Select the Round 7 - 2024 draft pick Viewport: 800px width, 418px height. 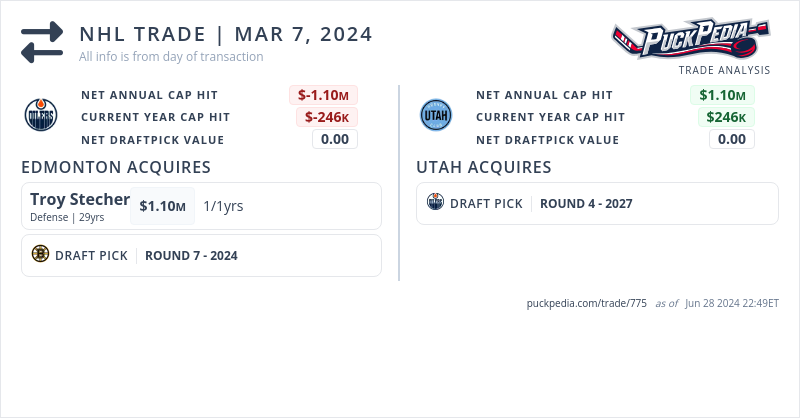click(x=191, y=255)
